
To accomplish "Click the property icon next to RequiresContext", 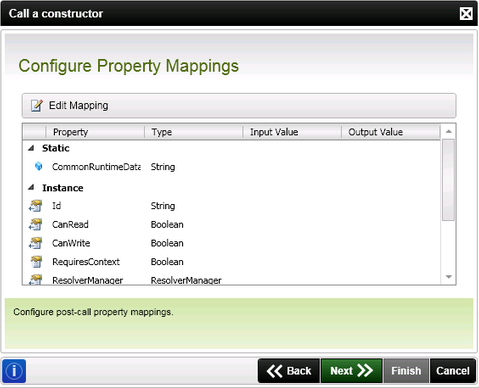I will pyautogui.click(x=36, y=262).
